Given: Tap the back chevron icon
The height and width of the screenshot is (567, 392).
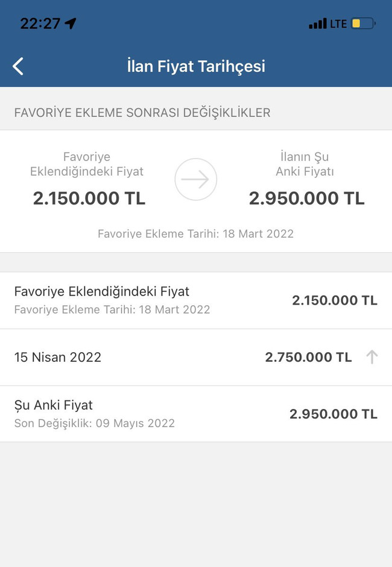Looking at the screenshot, I should click(x=17, y=66).
